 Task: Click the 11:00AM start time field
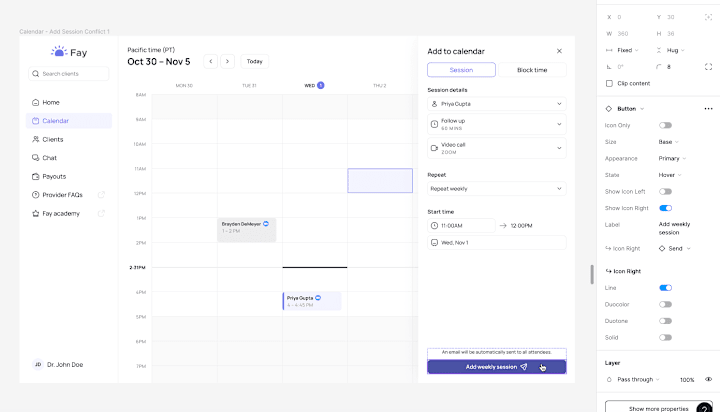461,226
